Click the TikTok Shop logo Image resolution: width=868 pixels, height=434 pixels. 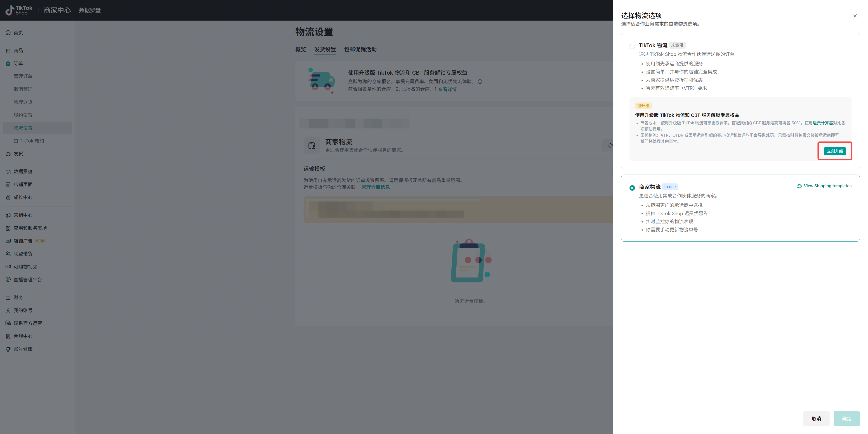pyautogui.click(x=19, y=10)
